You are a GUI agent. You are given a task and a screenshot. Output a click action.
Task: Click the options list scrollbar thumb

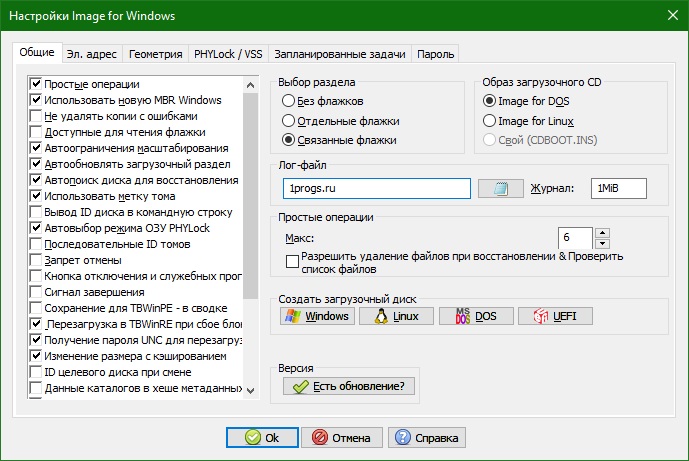tap(250, 196)
